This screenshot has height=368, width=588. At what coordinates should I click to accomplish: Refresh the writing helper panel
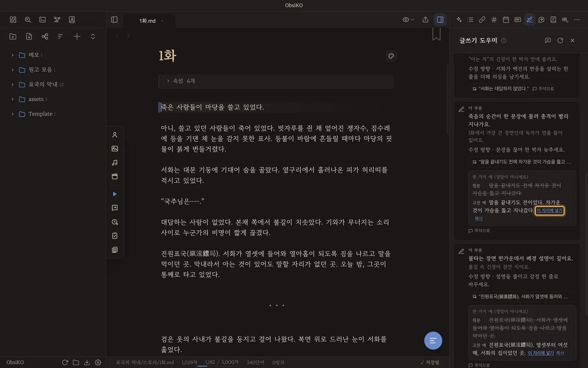(x=560, y=40)
